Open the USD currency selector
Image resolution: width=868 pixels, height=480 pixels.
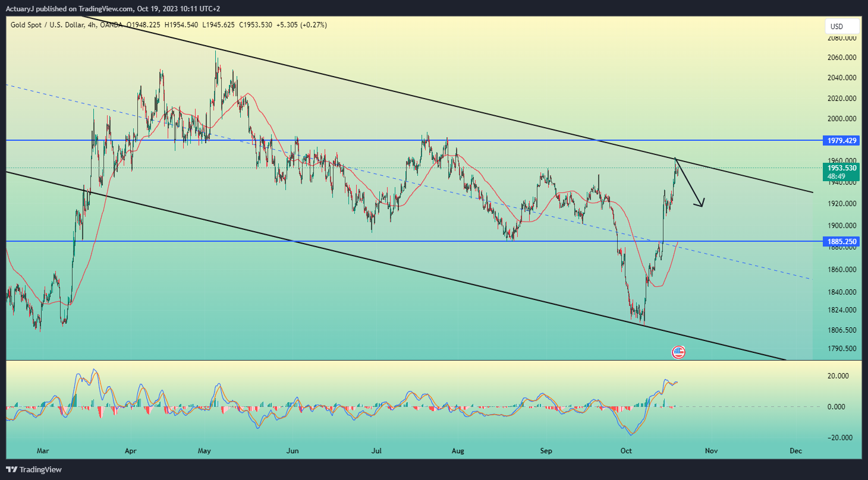[x=842, y=27]
